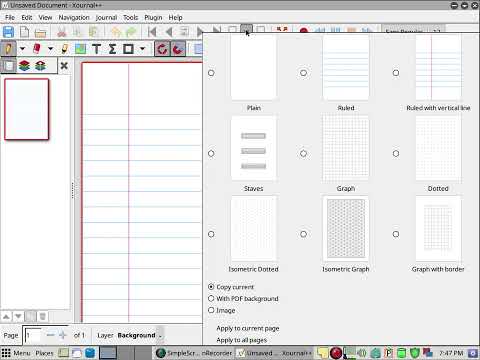Select the Pen tool

click(x=9, y=49)
